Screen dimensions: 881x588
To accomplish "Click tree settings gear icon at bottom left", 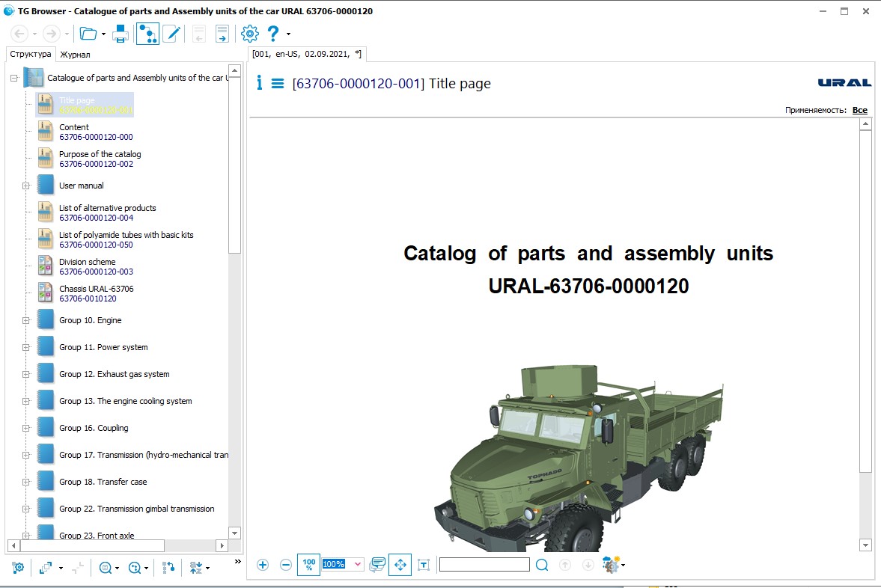I will [18, 568].
